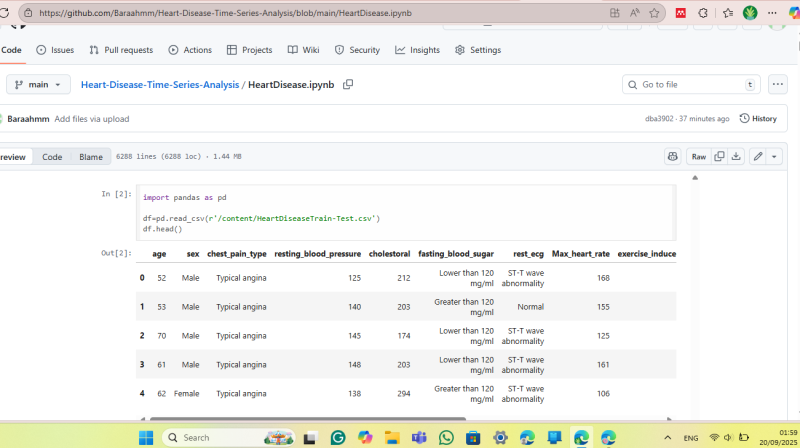Switch to Blame view of file
Screen dimensions: 800x448
click(x=91, y=157)
